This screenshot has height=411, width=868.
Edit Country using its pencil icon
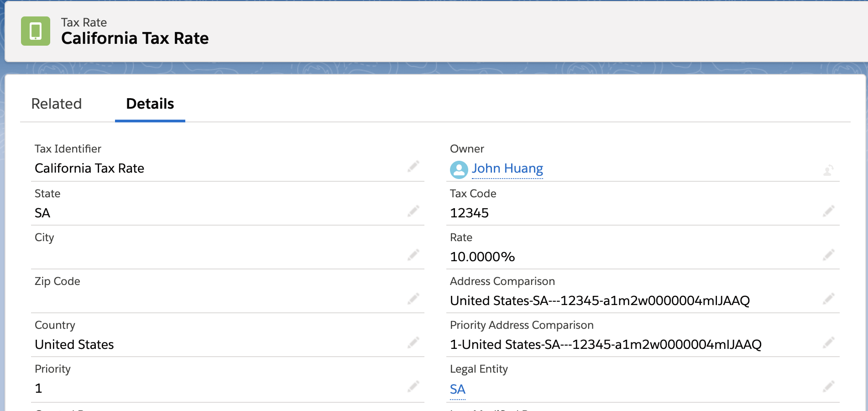[413, 342]
